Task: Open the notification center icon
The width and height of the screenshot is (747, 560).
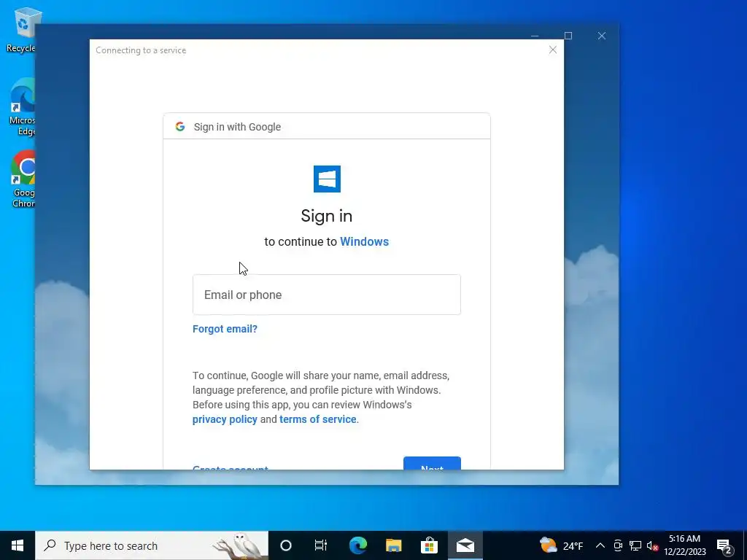Action: click(x=724, y=545)
